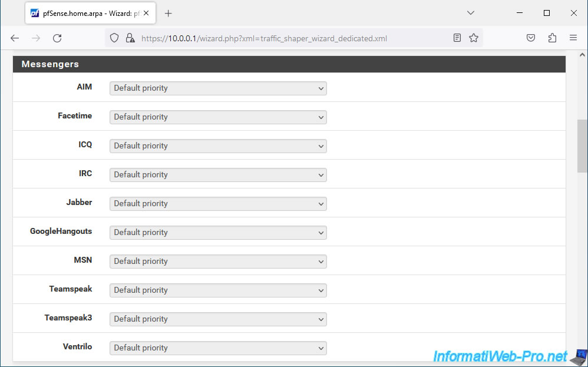Image resolution: width=588 pixels, height=367 pixels.
Task: Click the Teamspeak3 label
Action: point(68,318)
